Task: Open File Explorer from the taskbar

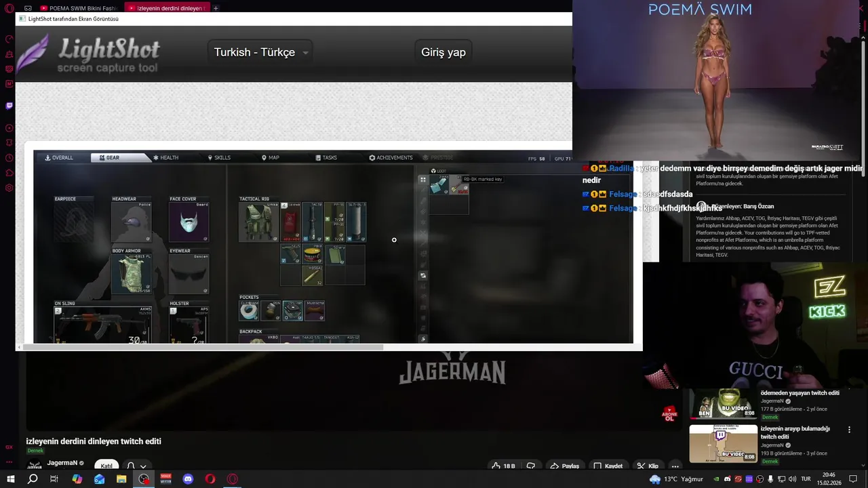Action: click(121, 479)
